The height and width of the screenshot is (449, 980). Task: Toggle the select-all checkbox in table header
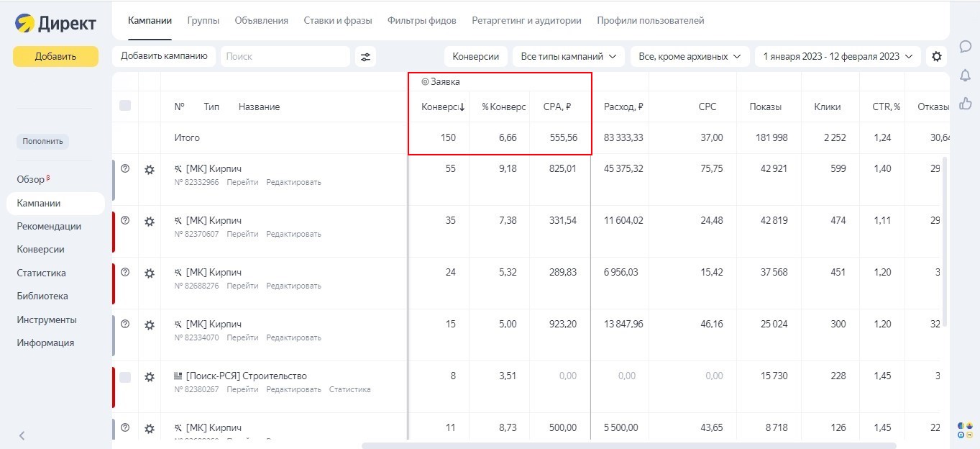pyautogui.click(x=125, y=105)
